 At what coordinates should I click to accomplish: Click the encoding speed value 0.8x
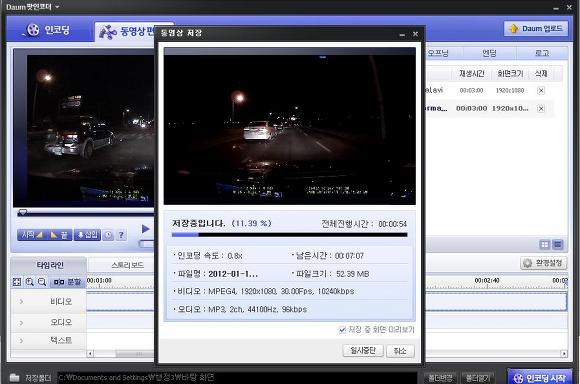[235, 256]
